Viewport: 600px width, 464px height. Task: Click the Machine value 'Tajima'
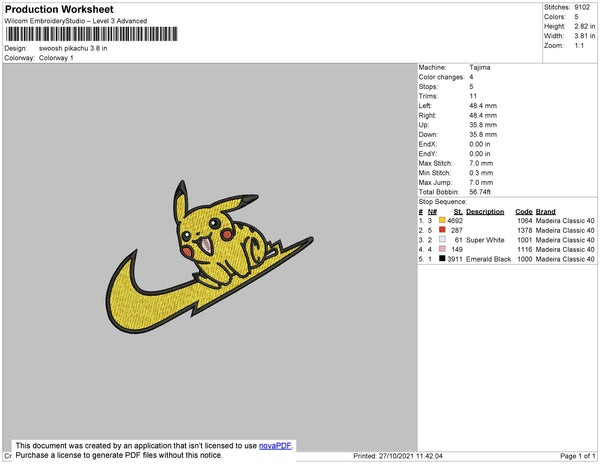point(480,67)
